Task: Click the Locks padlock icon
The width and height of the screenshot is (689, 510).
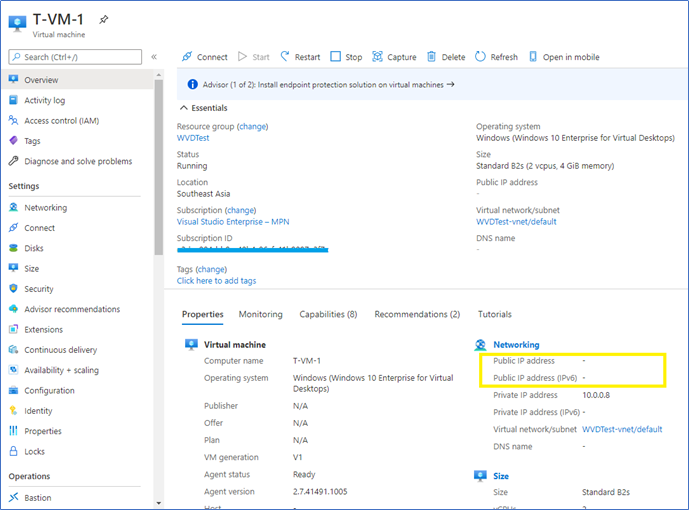Action: click(14, 451)
